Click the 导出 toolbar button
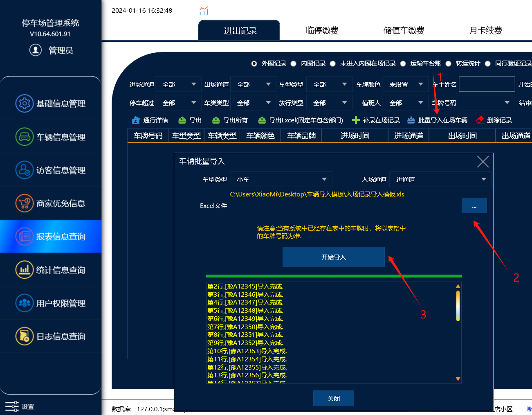The width and height of the screenshot is (532, 415). [190, 120]
